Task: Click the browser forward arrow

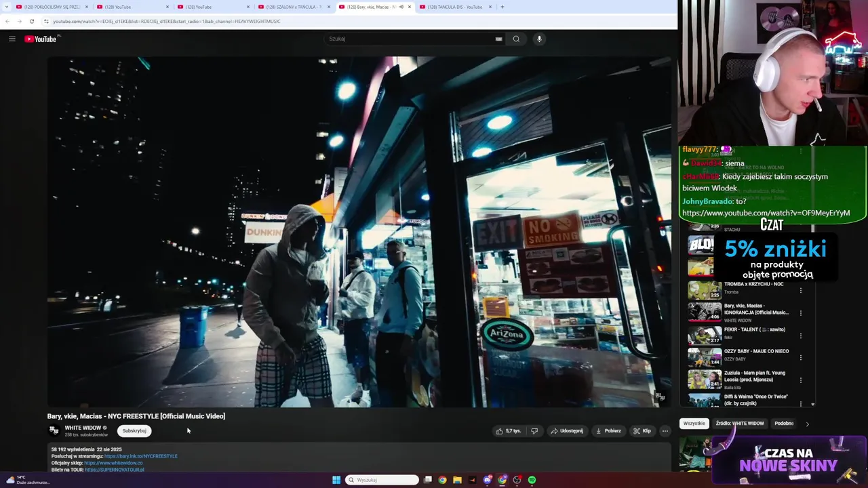Action: (x=19, y=21)
